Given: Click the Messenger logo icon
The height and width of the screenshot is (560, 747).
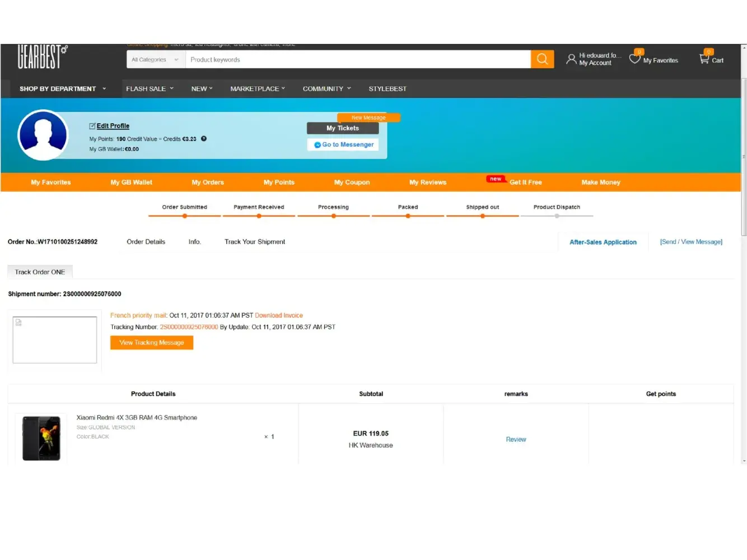Looking at the screenshot, I should 318,145.
